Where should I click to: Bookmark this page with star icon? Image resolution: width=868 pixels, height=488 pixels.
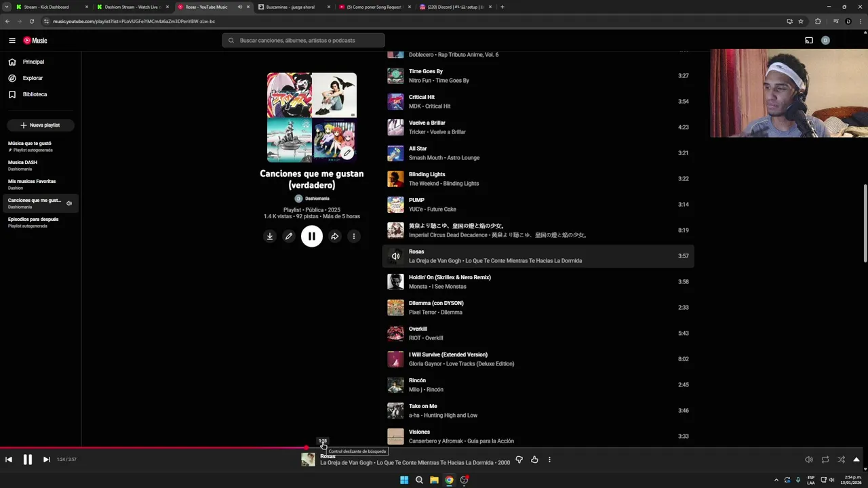pyautogui.click(x=801, y=21)
